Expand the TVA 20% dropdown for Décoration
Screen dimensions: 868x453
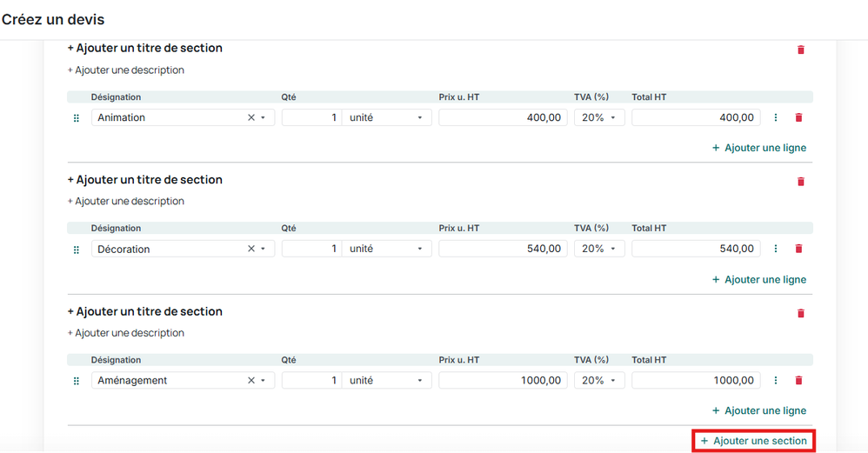coord(599,249)
